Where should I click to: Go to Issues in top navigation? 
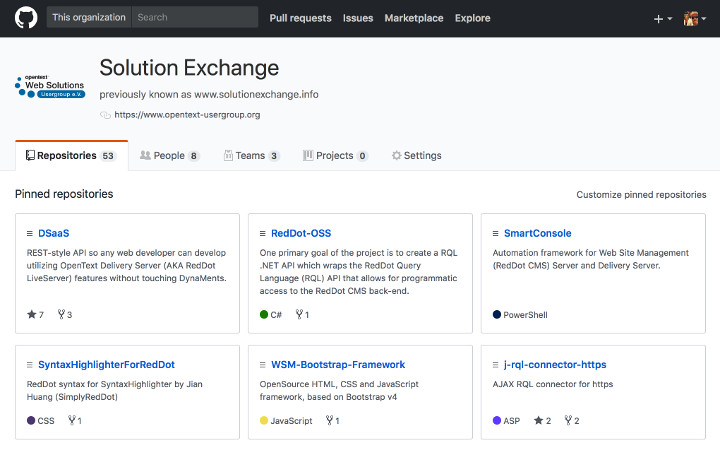click(x=358, y=18)
